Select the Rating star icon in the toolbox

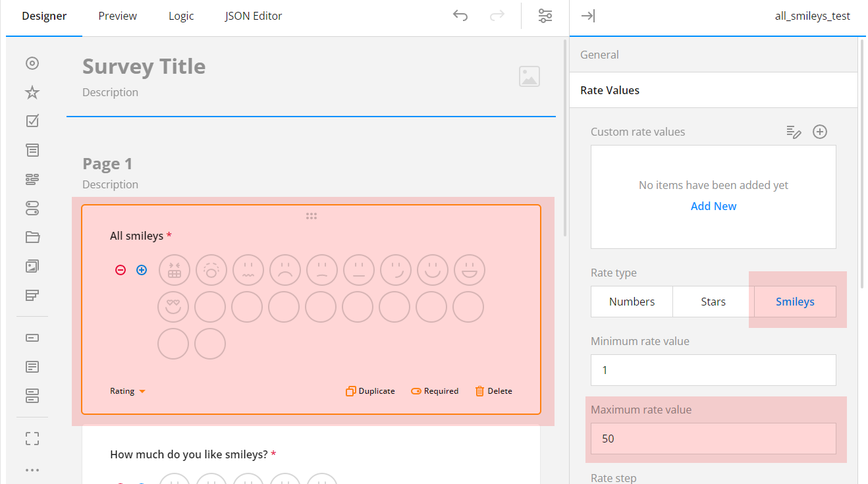click(x=32, y=92)
